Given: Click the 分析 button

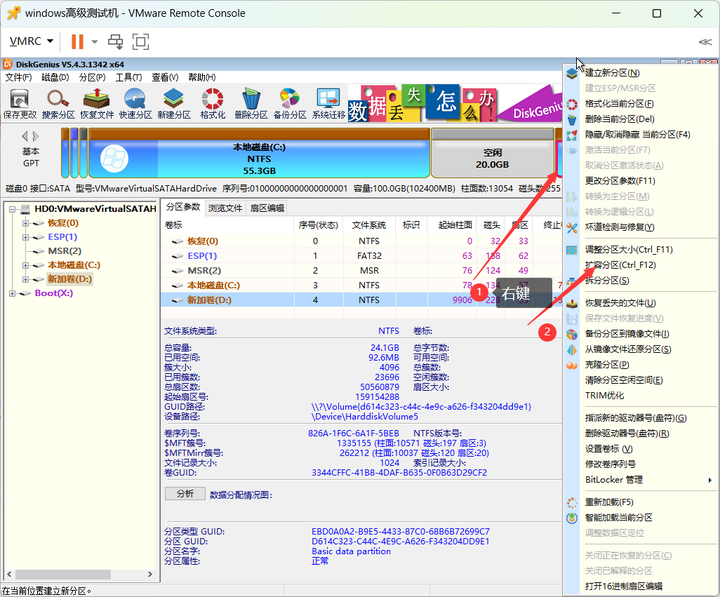Looking at the screenshot, I should [185, 494].
